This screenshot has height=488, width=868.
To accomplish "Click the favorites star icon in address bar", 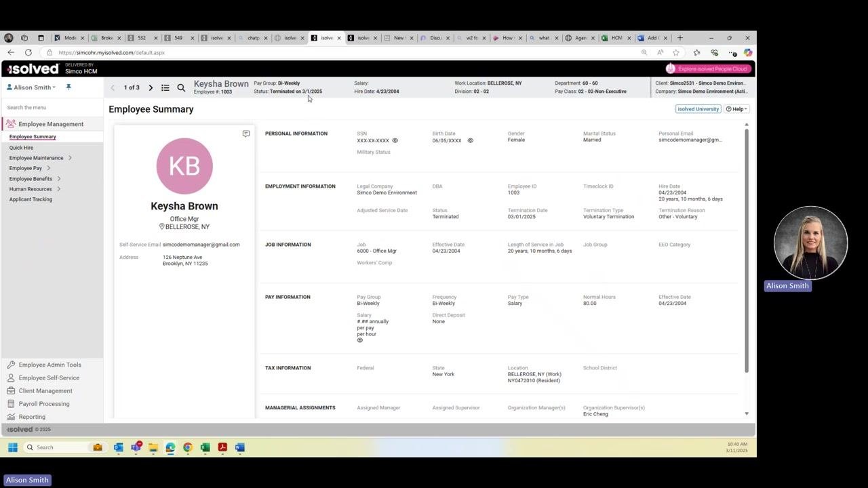I will point(676,52).
